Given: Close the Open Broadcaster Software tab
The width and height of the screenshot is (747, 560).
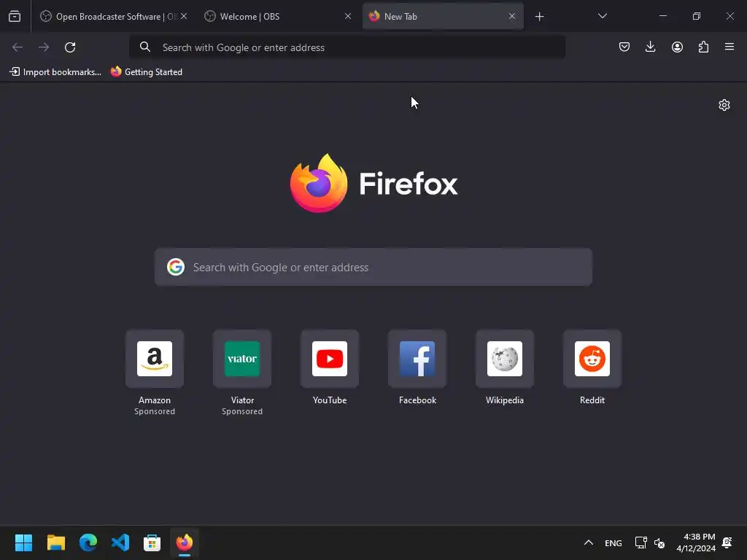Looking at the screenshot, I should point(184,16).
